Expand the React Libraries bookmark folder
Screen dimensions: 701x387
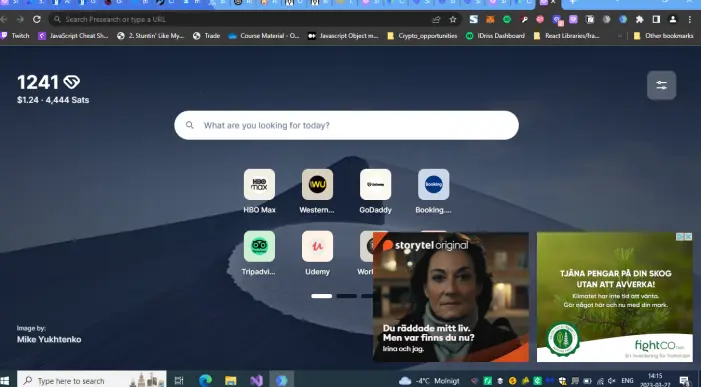[x=566, y=36]
